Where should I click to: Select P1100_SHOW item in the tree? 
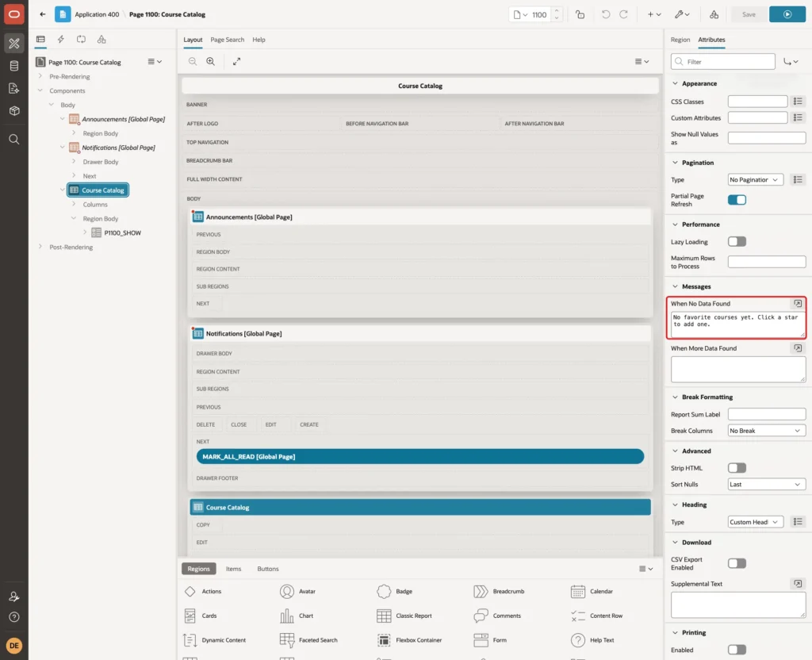point(122,232)
